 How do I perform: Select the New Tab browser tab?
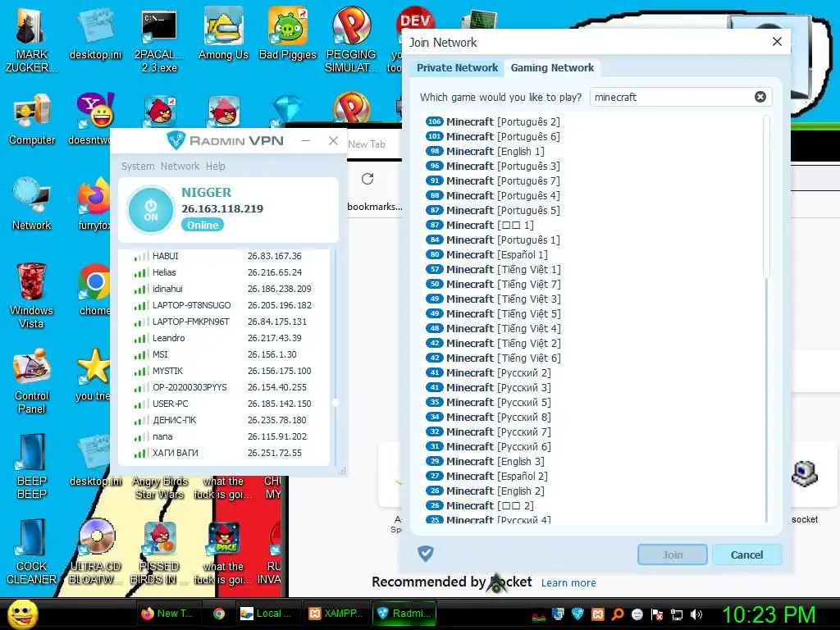click(367, 144)
